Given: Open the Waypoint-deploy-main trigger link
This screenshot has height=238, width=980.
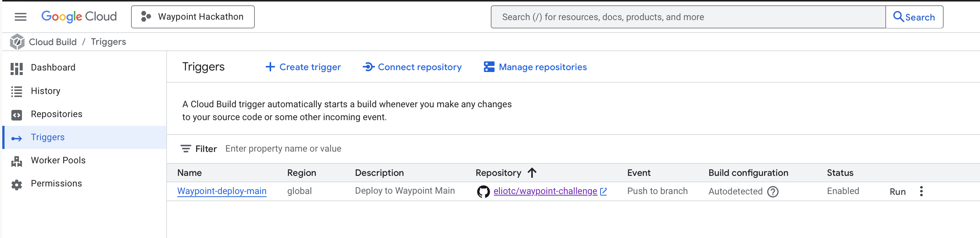Looking at the screenshot, I should pyautogui.click(x=222, y=191).
